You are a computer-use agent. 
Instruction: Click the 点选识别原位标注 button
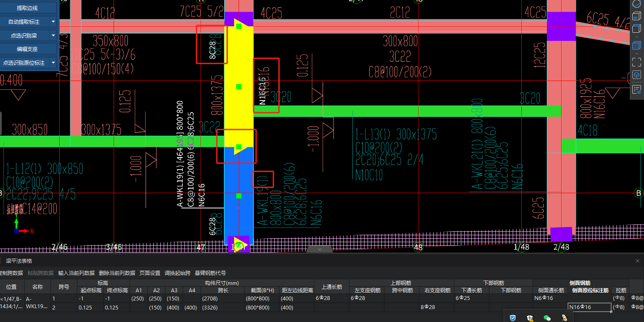tap(24, 63)
